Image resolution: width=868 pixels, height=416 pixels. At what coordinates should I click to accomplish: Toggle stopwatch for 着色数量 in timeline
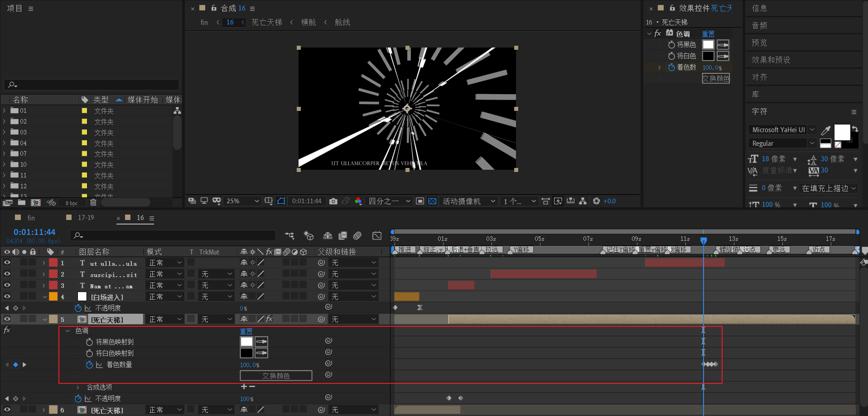click(89, 365)
